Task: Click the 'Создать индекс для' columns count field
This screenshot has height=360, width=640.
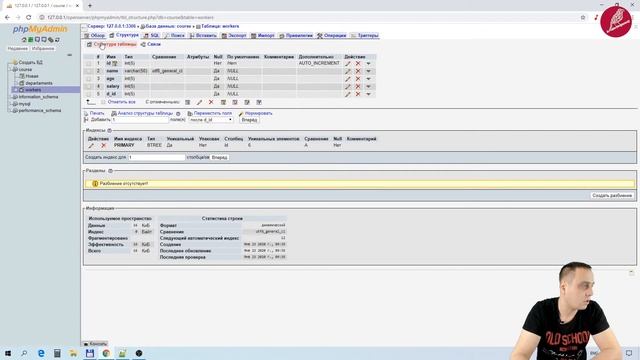Action: pyautogui.click(x=157, y=157)
